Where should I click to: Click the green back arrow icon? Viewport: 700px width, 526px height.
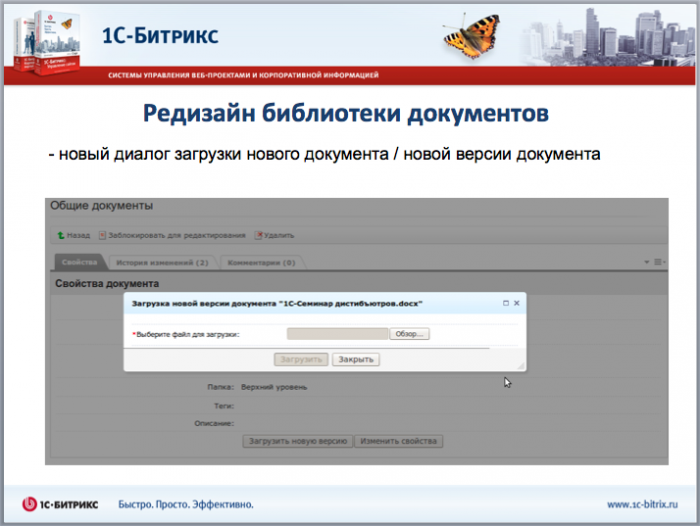point(61,235)
